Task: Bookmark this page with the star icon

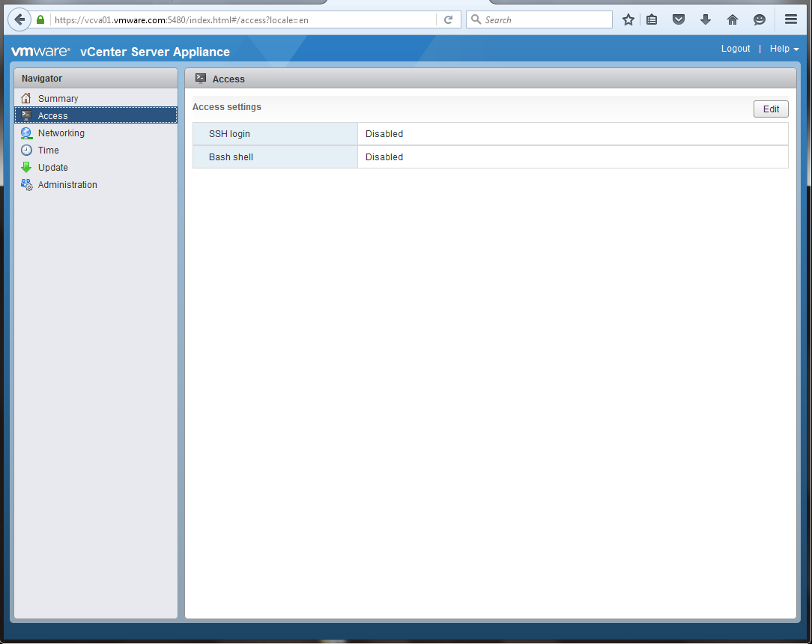Action: 628,19
